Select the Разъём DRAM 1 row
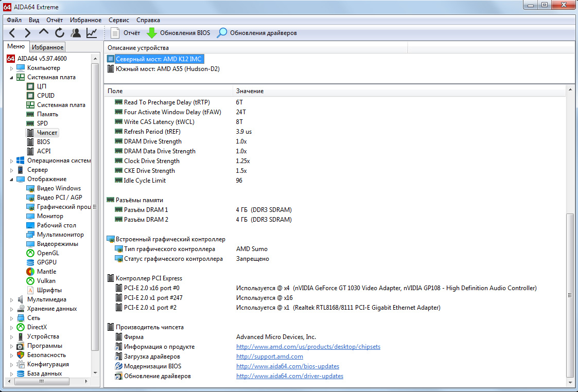Viewport: 578px width, 392px height. pos(335,209)
